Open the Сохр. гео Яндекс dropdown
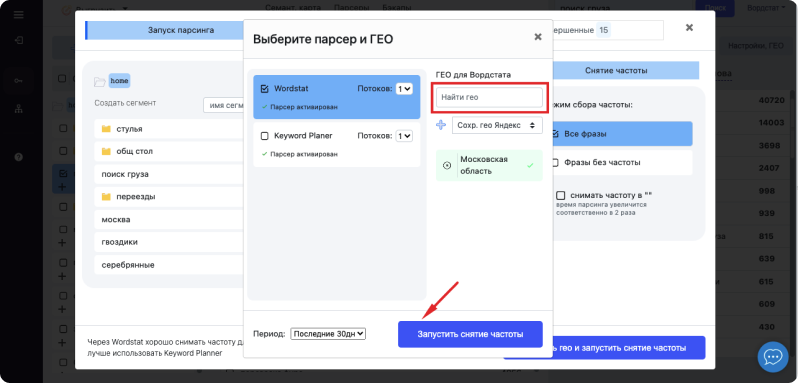 (497, 125)
